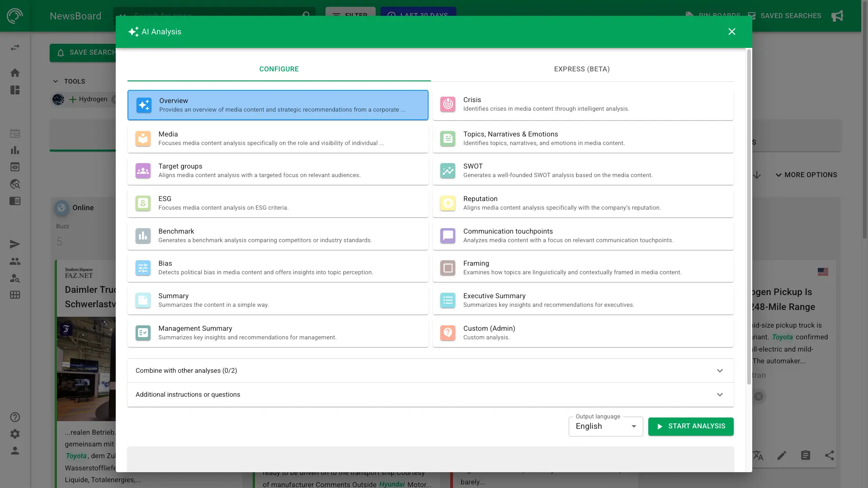Screen dimensions: 868x488
Task: Switch to the CONFIGURE tab
Action: tap(279, 69)
